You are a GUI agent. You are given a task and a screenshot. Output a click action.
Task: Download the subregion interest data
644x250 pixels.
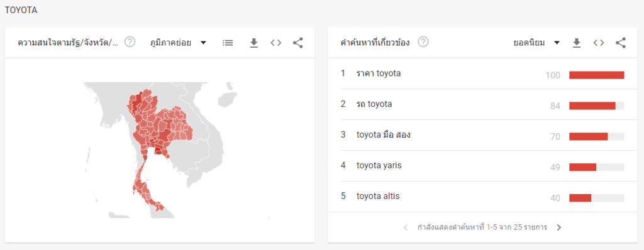254,43
